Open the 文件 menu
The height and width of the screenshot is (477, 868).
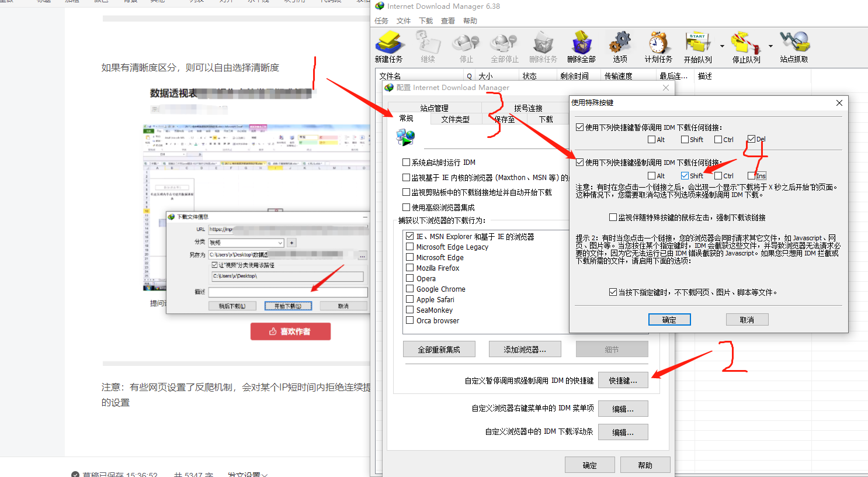[404, 20]
